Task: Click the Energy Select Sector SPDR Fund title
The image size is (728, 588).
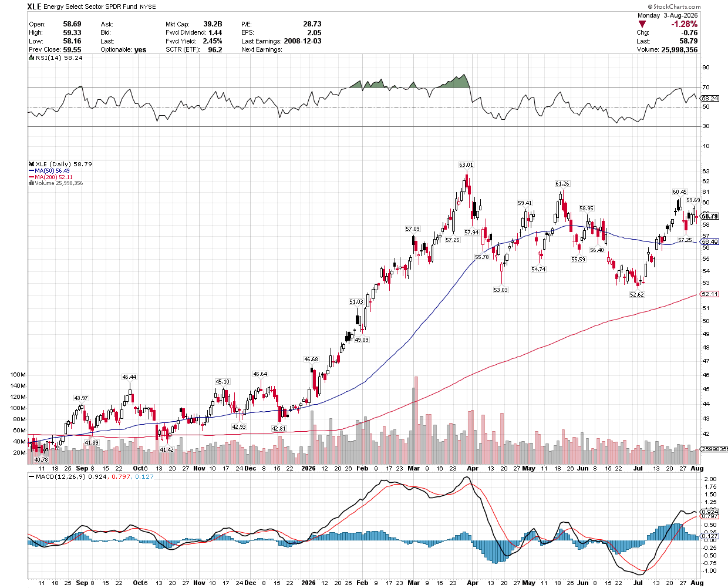Action: coord(90,7)
